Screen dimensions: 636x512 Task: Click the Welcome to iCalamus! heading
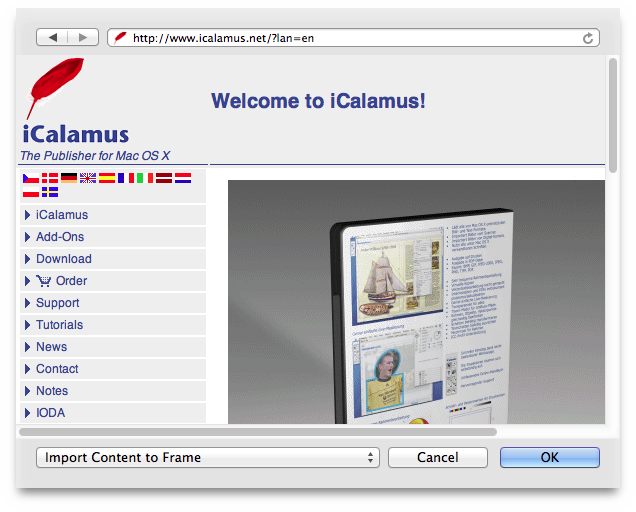(318, 101)
